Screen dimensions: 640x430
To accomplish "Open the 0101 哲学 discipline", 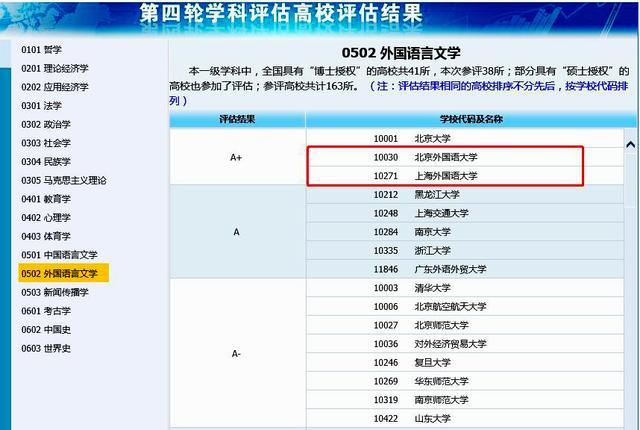I will coord(41,50).
